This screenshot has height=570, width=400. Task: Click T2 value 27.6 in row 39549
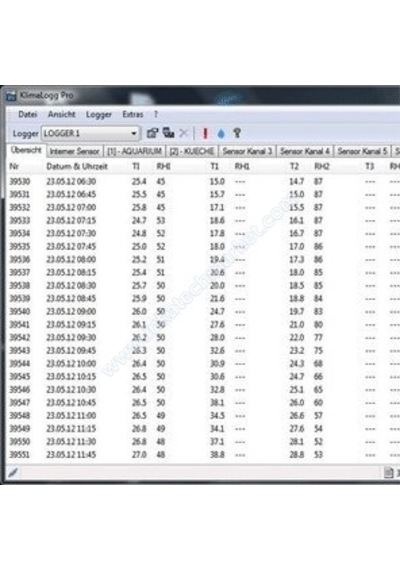[x=297, y=429]
